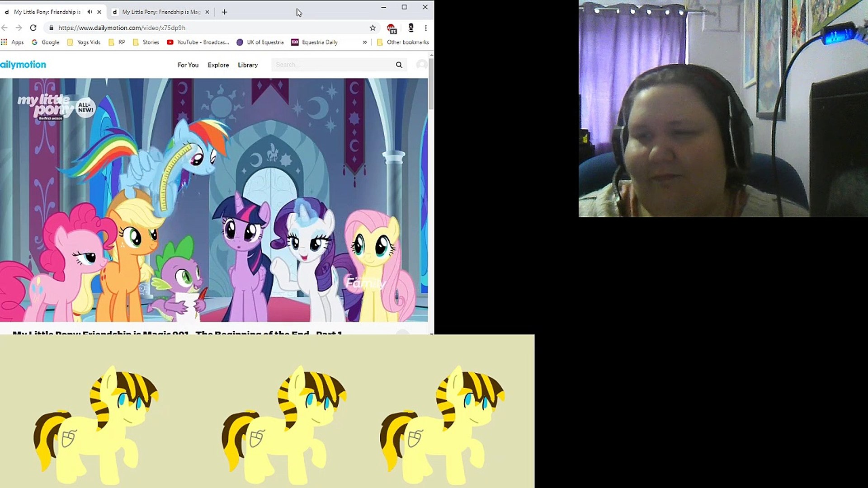Go back to previous page
This screenshot has width=868, height=488.
point(5,28)
